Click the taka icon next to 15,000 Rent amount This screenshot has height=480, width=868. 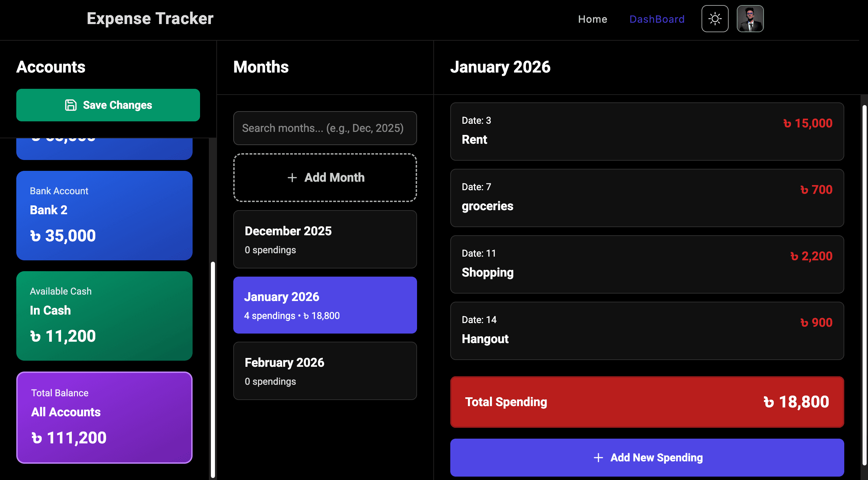(787, 123)
